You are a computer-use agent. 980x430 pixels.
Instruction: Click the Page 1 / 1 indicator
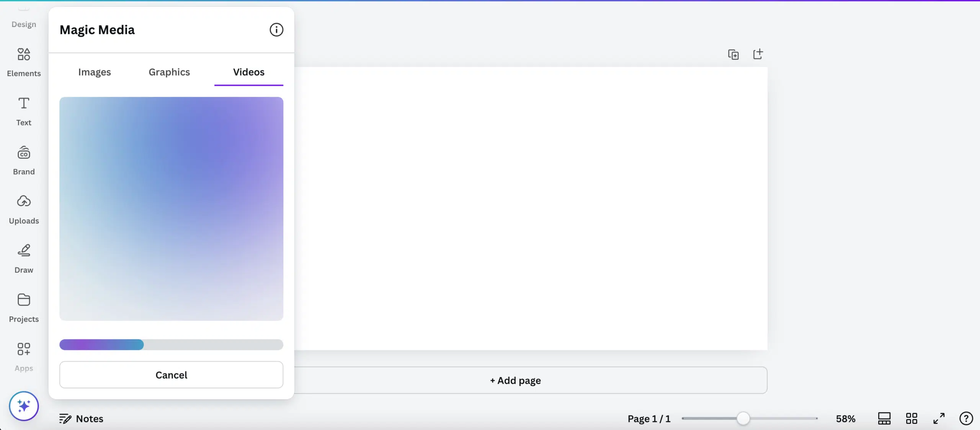tap(649, 419)
